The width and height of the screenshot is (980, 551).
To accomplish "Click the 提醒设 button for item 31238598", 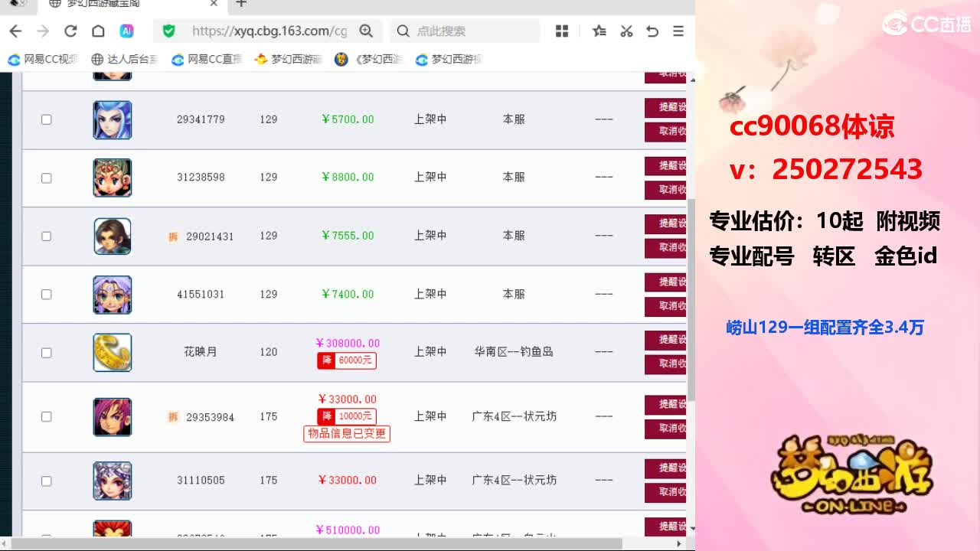I will (665, 165).
